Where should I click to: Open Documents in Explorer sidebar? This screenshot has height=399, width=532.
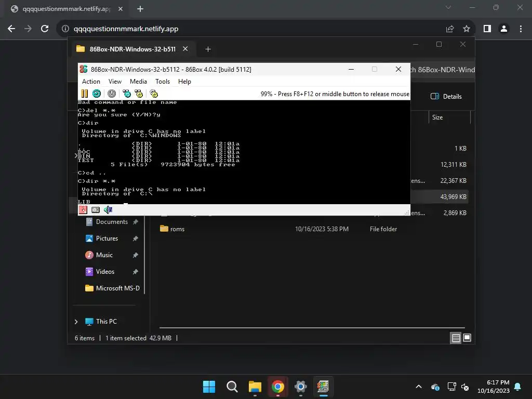tap(112, 222)
